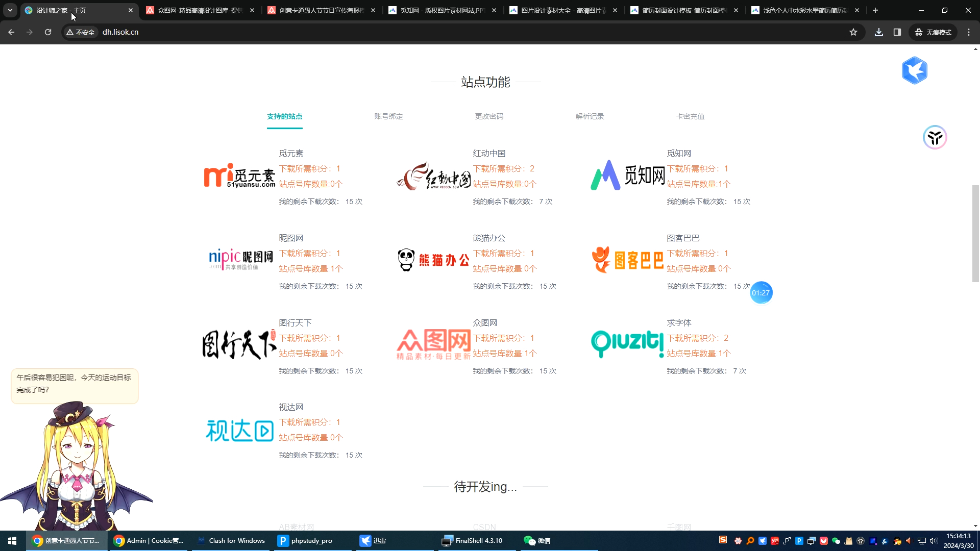
Task: Open the 解析记录 tab
Action: coord(590,116)
